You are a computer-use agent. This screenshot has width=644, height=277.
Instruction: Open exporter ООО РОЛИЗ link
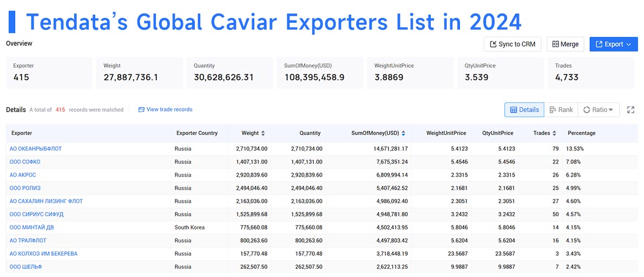(25, 188)
